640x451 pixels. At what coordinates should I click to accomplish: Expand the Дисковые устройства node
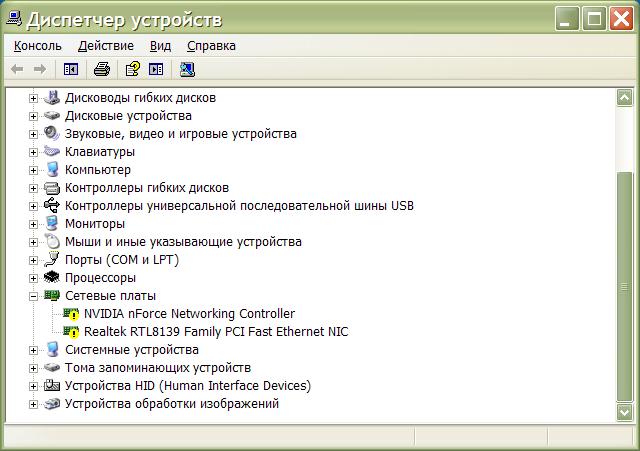33,116
